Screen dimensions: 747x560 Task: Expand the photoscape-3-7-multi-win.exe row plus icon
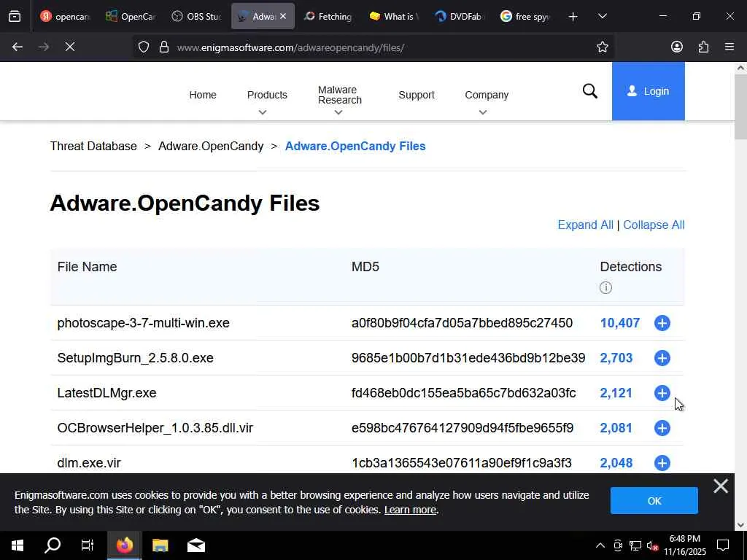click(662, 323)
